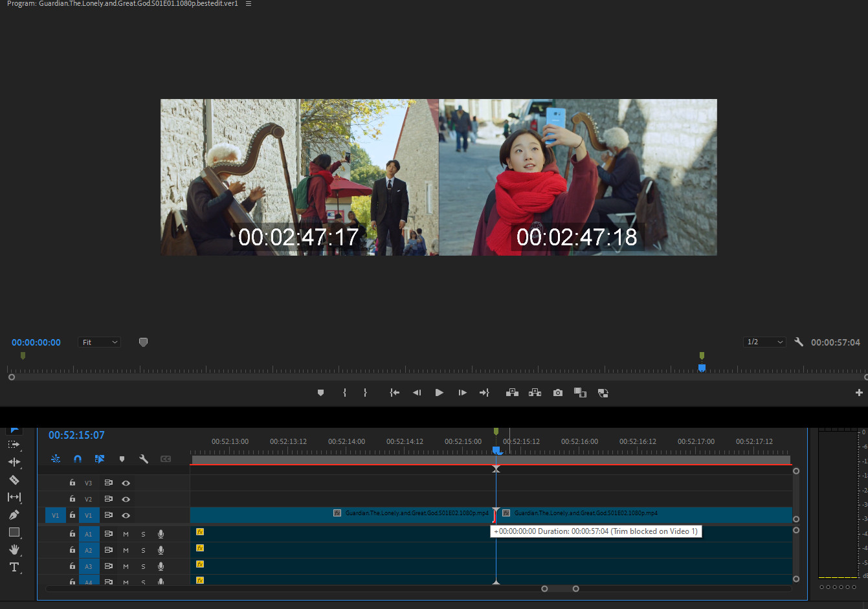Click the 00:52:15:07 timeline timecode

76,435
